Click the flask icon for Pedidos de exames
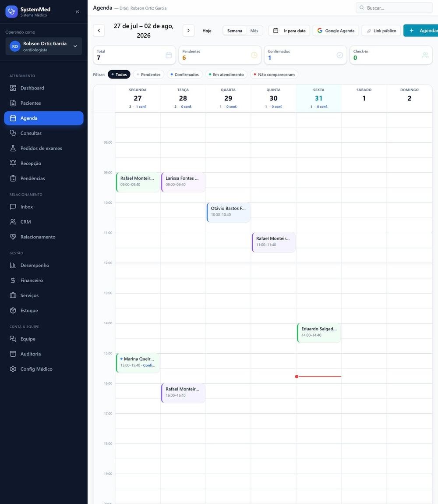This screenshot has height=504, width=438. pos(13,148)
